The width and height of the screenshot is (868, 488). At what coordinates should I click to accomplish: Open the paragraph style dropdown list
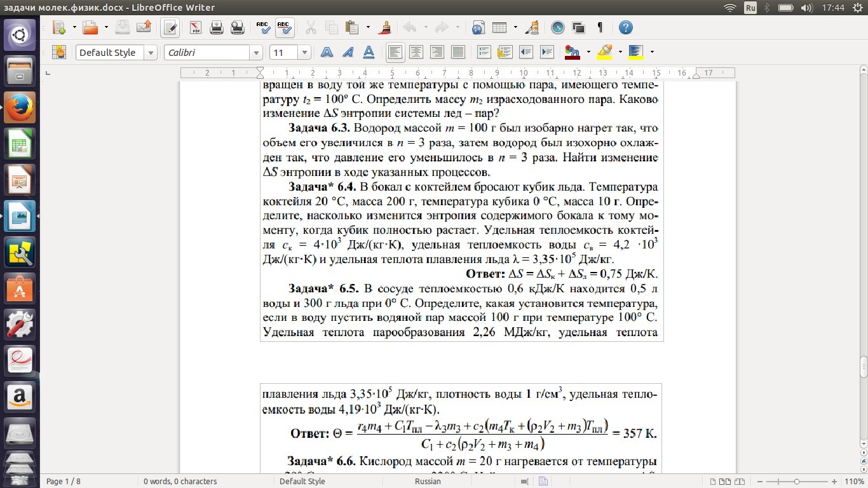(151, 53)
